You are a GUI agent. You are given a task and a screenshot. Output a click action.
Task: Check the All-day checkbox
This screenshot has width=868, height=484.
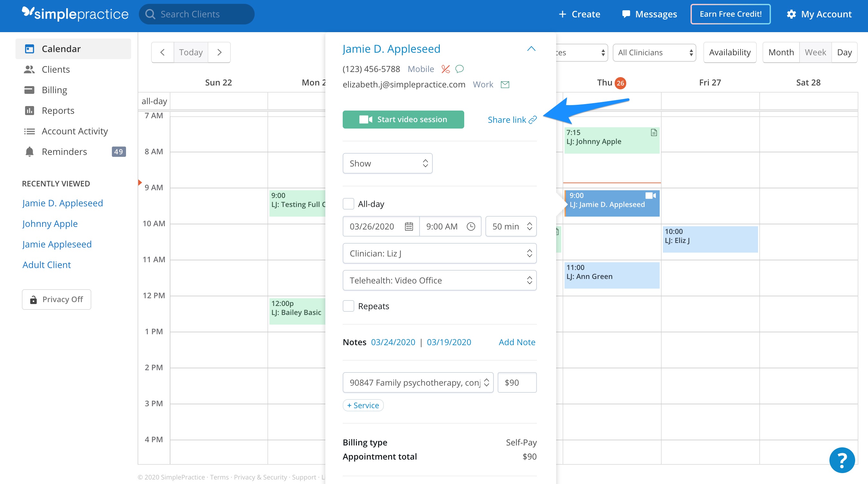[348, 204]
